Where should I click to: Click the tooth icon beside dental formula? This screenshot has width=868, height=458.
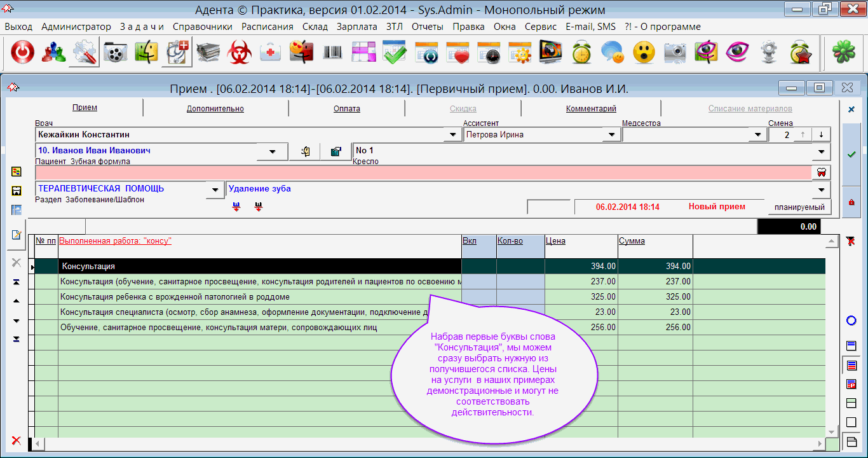tap(821, 172)
